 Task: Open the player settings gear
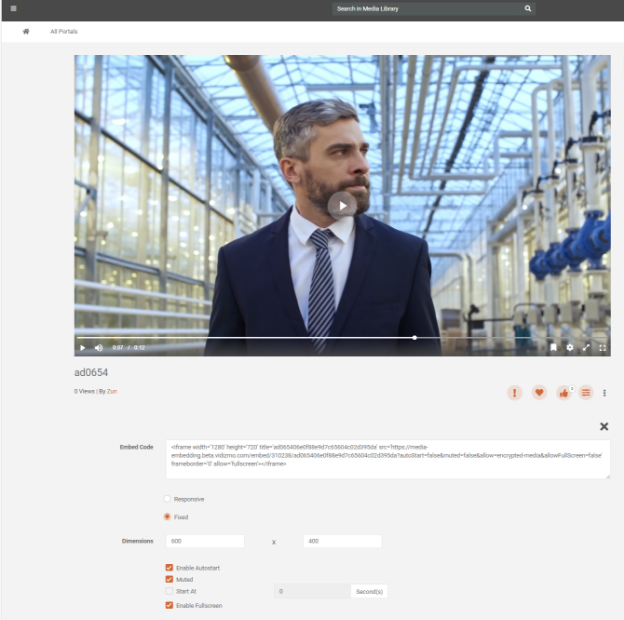570,348
